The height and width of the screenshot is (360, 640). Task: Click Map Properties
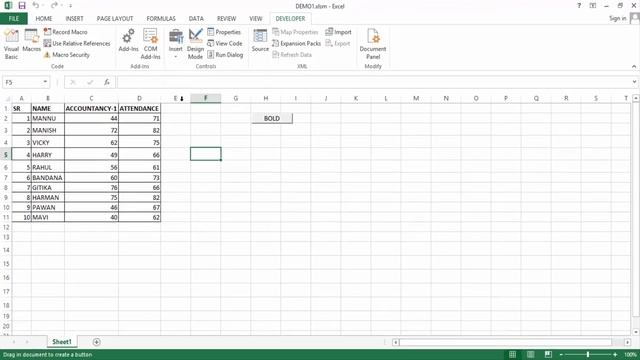295,32
